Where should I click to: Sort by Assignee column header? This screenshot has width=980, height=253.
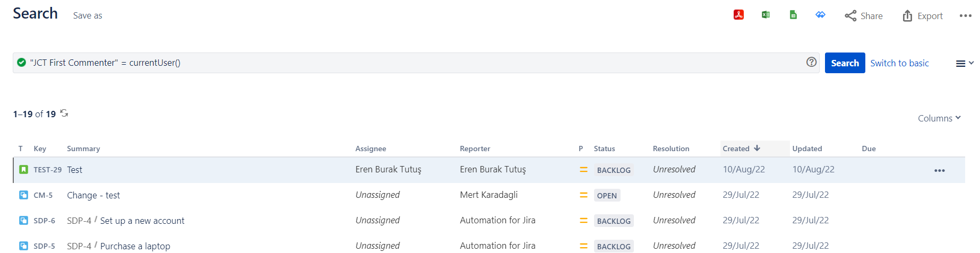(371, 149)
